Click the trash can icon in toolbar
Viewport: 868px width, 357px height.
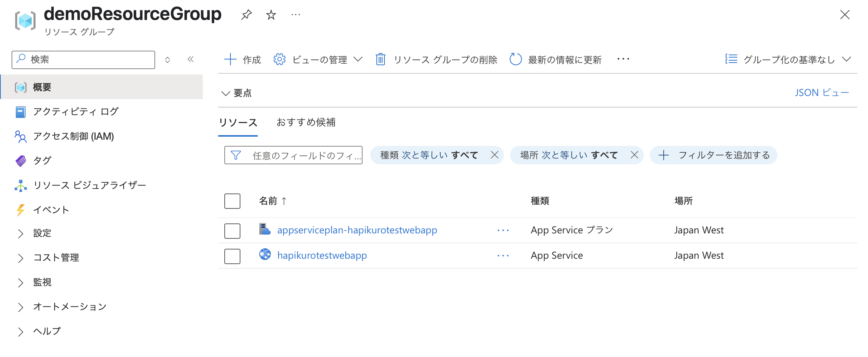coord(381,59)
